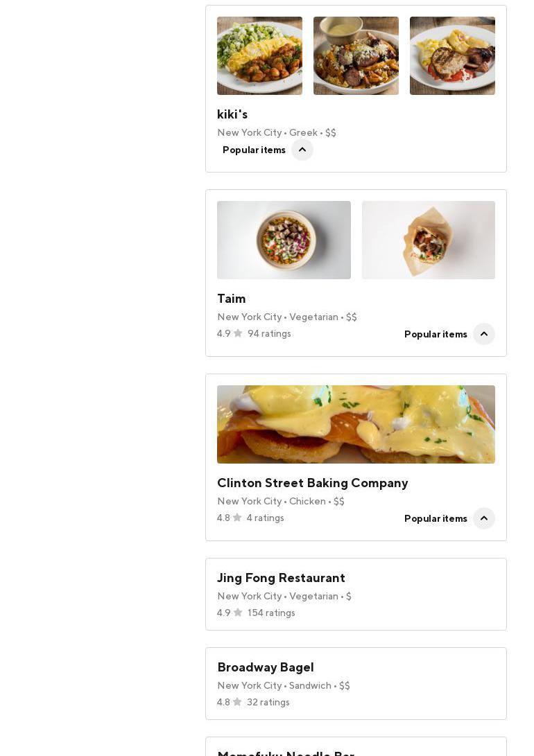Image resolution: width=534 pixels, height=756 pixels.
Task: Click Taim's 94 ratings text
Action: pyautogui.click(x=269, y=334)
